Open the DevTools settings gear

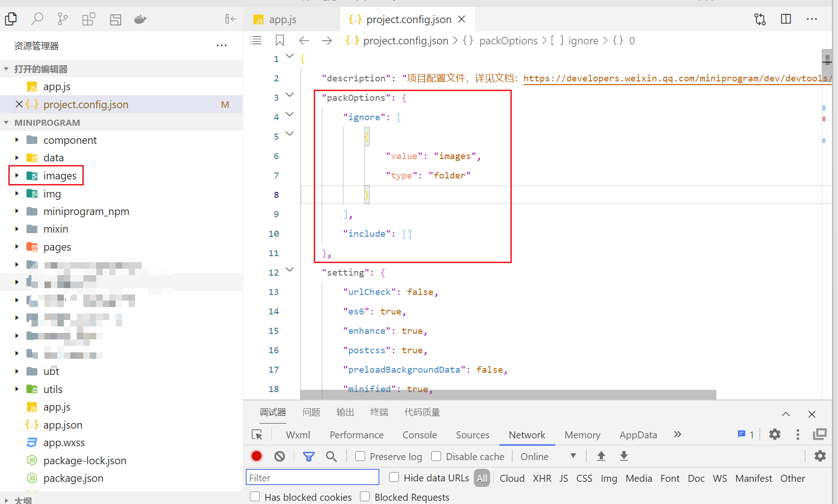point(775,434)
